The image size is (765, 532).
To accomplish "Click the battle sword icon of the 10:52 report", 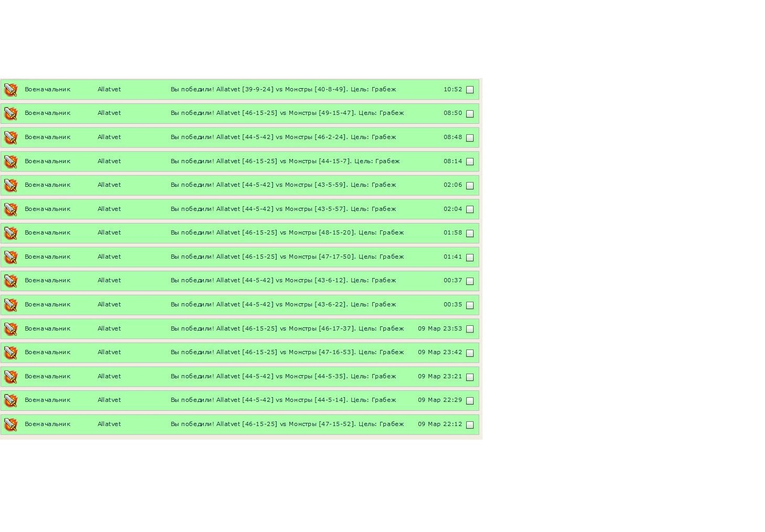I will point(11,90).
